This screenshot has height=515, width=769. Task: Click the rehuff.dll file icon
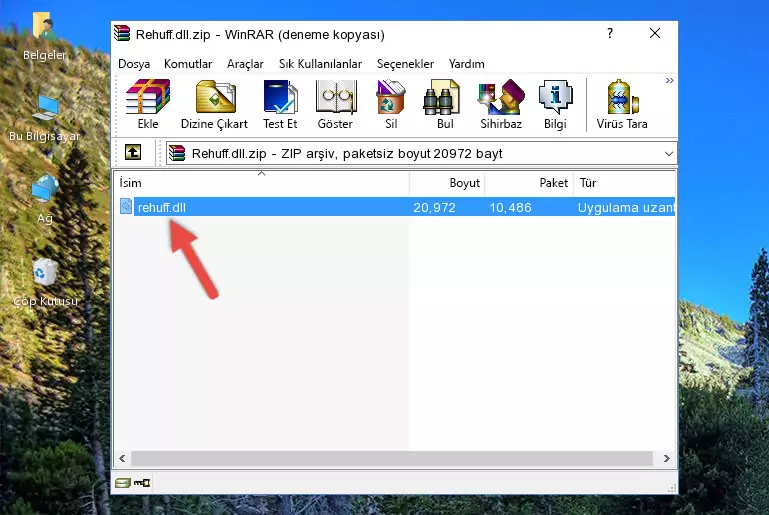126,206
